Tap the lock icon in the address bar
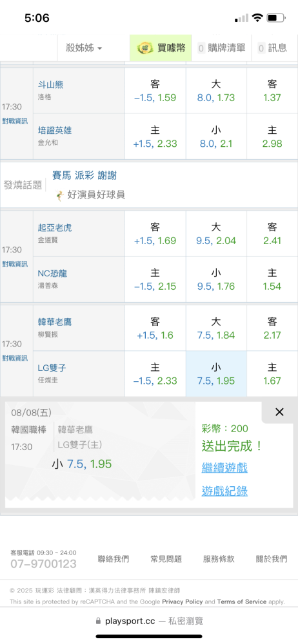The height and width of the screenshot is (644, 298). (98, 621)
